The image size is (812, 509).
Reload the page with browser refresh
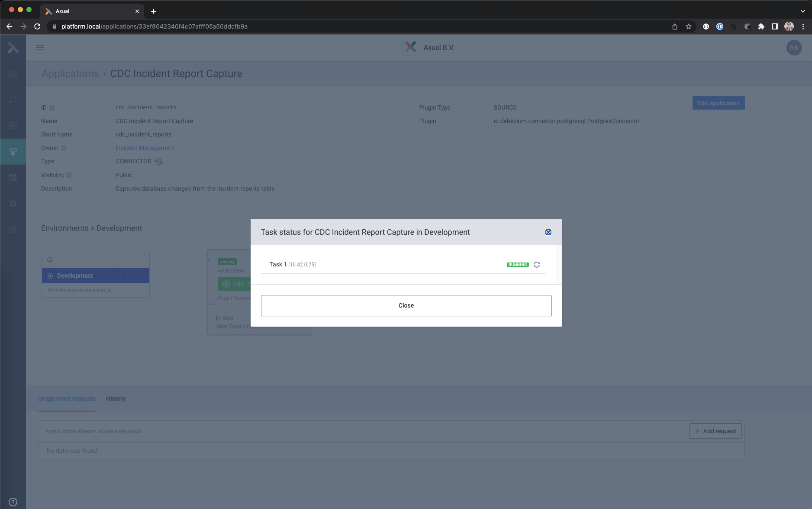point(37,26)
